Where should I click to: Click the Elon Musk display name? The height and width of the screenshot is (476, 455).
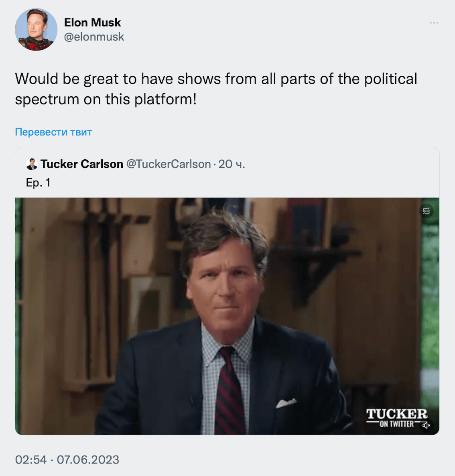pyautogui.click(x=92, y=22)
